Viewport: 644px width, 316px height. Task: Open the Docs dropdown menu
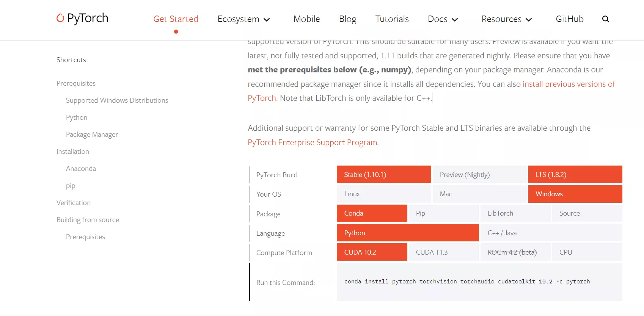(443, 19)
